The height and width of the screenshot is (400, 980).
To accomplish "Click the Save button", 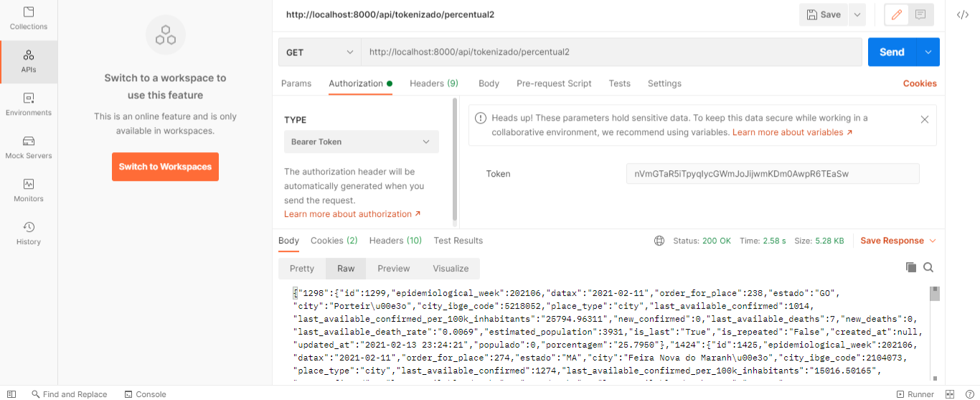I will pyautogui.click(x=824, y=14).
